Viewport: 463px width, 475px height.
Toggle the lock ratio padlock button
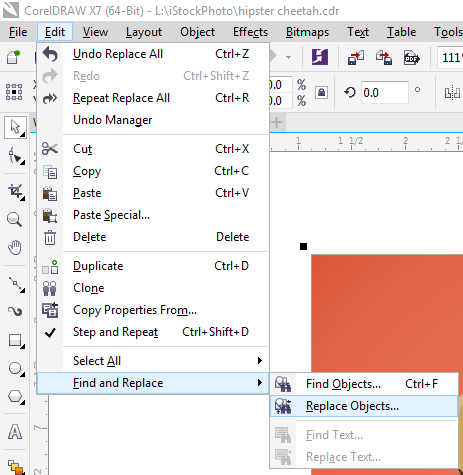(321, 92)
